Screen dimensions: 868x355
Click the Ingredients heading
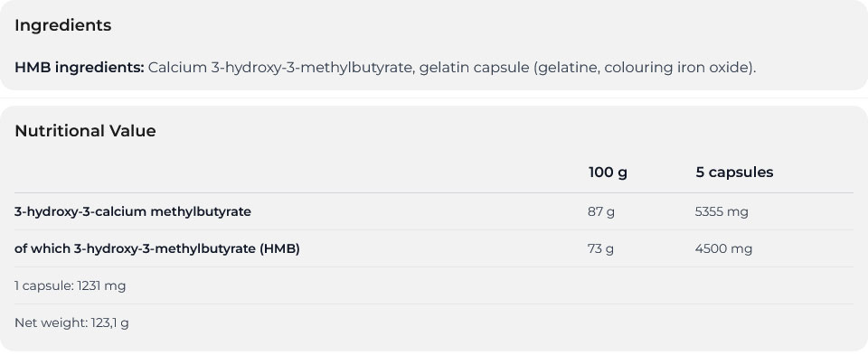pyautogui.click(x=62, y=25)
